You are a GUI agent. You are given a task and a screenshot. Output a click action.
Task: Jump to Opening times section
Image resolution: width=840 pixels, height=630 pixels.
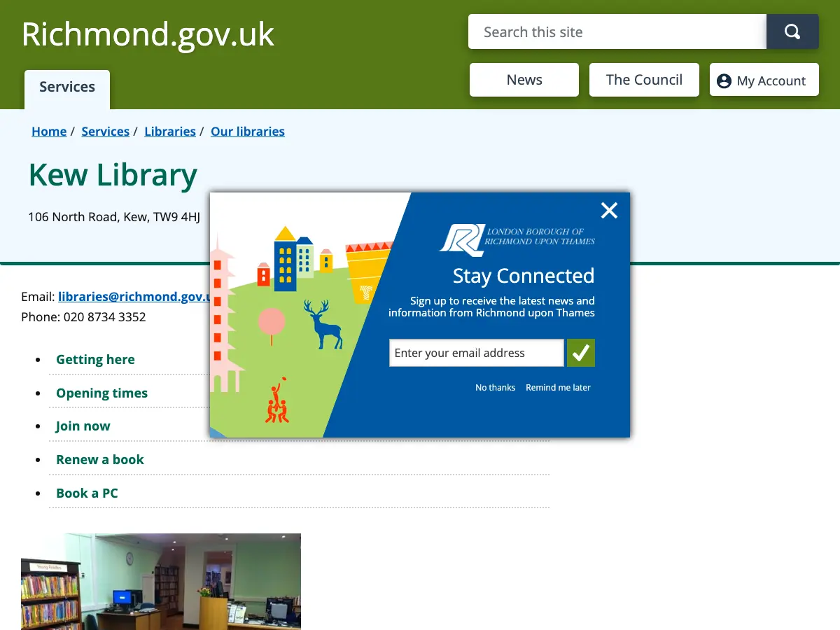tap(102, 393)
